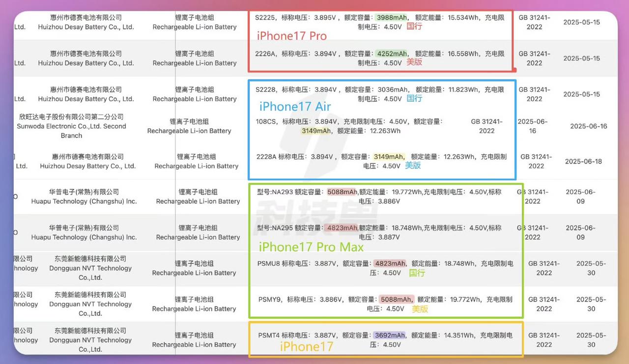Click GB 31241-2022 in the 2226A row
This screenshot has height=364, width=629.
[x=535, y=58]
